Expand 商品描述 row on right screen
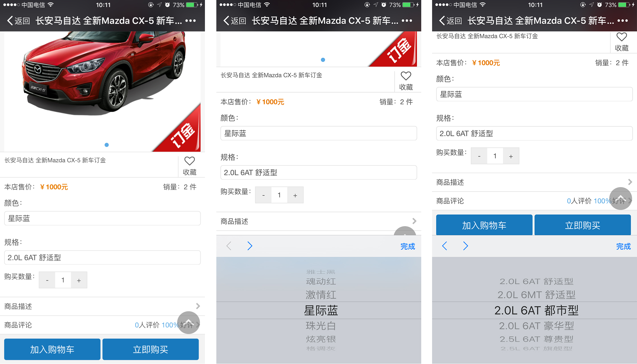Viewport: 637px width, 364px height. (535, 182)
